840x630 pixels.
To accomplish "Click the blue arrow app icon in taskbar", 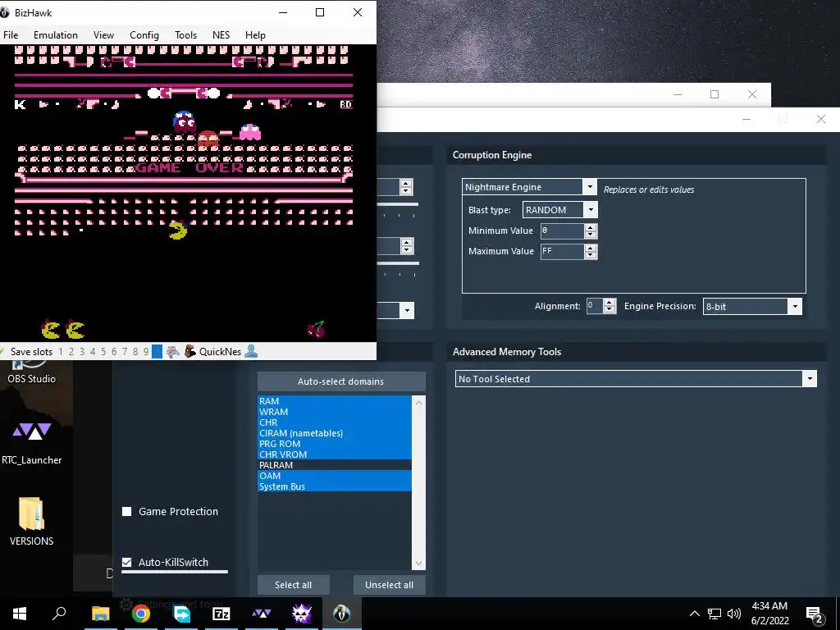I will [x=181, y=614].
